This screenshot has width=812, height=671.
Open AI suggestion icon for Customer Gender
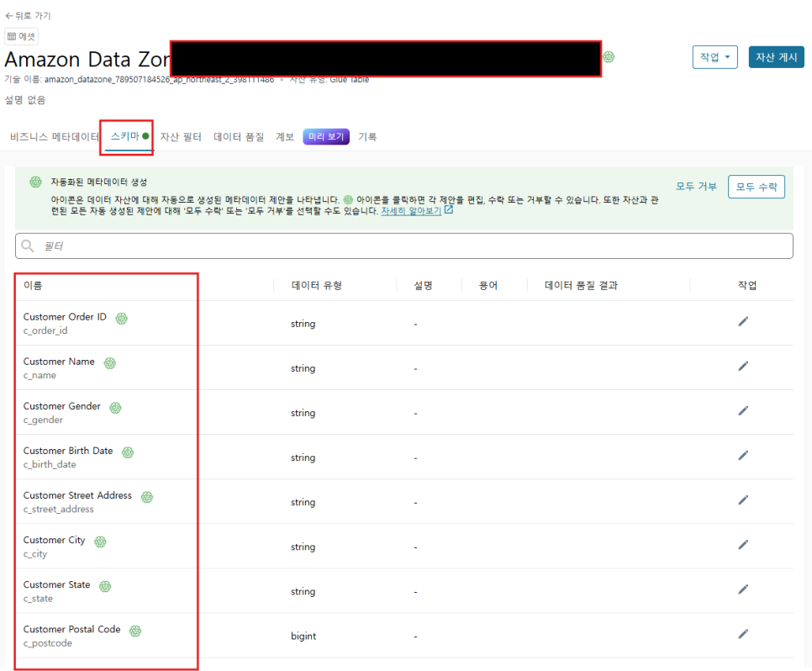115,408
